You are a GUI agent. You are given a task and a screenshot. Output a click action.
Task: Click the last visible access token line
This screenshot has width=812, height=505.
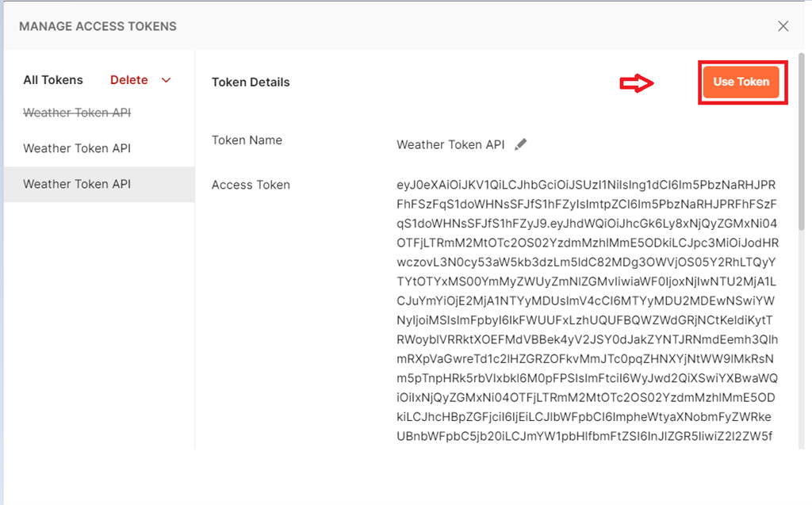coord(586,435)
